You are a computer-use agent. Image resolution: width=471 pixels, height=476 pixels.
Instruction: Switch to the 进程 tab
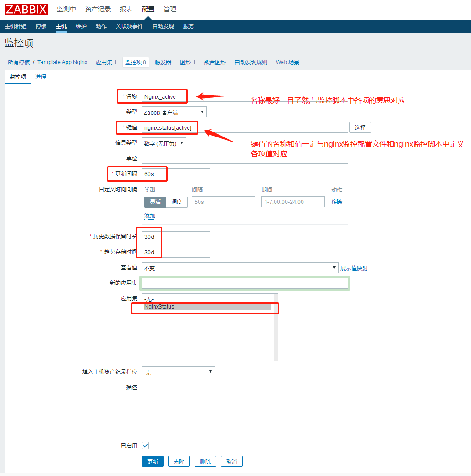pos(41,77)
